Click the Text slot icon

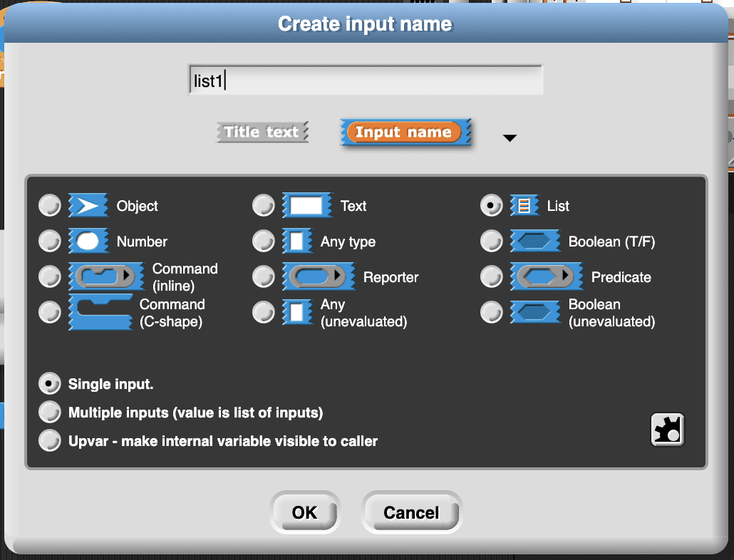pyautogui.click(x=306, y=206)
